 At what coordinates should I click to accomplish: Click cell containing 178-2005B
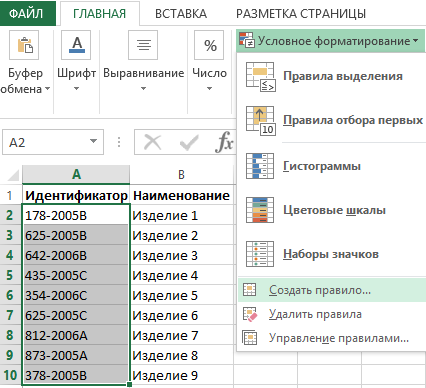pyautogui.click(x=76, y=215)
